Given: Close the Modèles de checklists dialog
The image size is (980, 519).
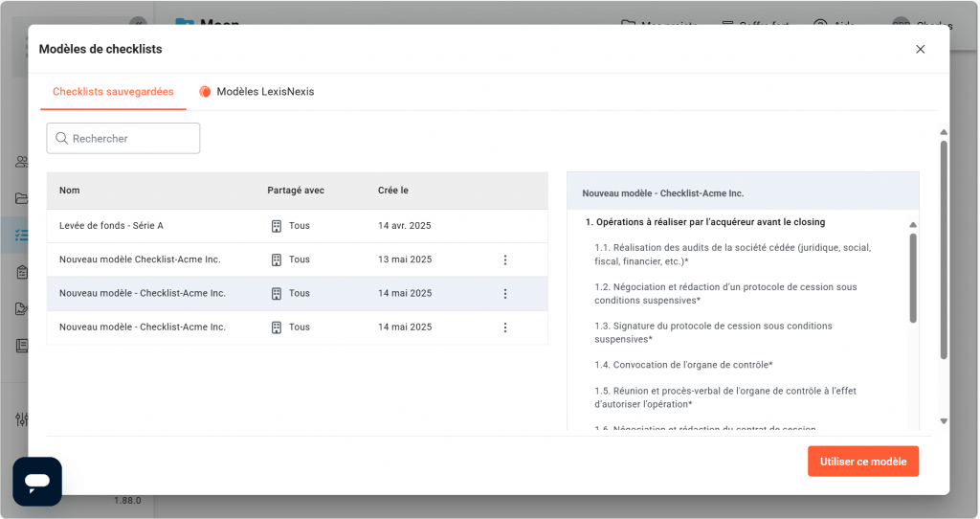Looking at the screenshot, I should (x=921, y=49).
